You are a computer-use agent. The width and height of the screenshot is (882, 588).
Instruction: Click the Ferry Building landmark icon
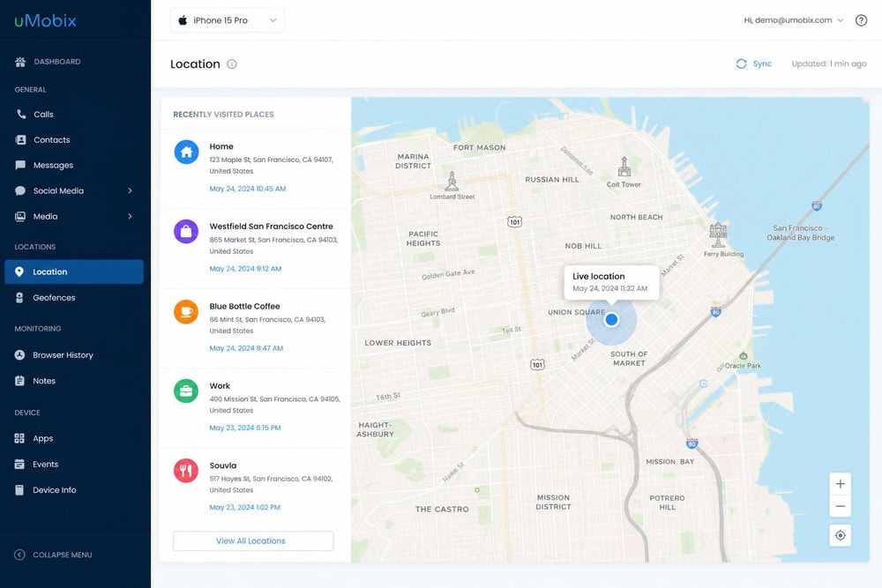pyautogui.click(x=718, y=235)
